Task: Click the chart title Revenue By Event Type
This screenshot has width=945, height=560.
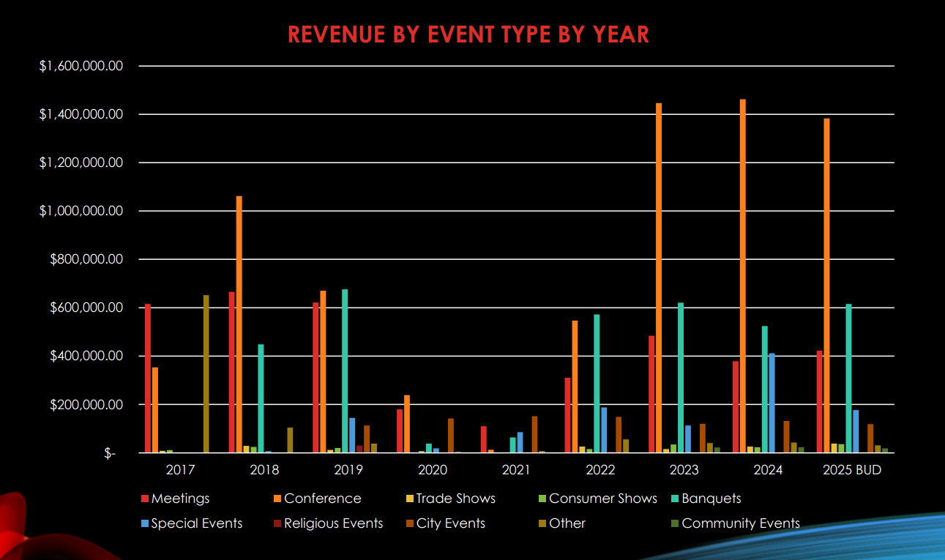Action: [468, 34]
